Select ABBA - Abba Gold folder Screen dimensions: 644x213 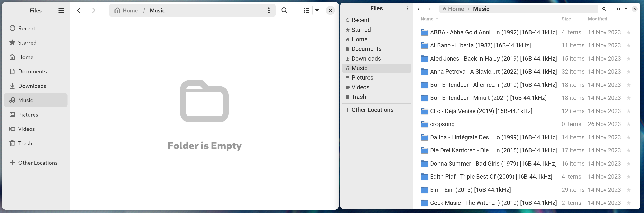(x=526, y=32)
